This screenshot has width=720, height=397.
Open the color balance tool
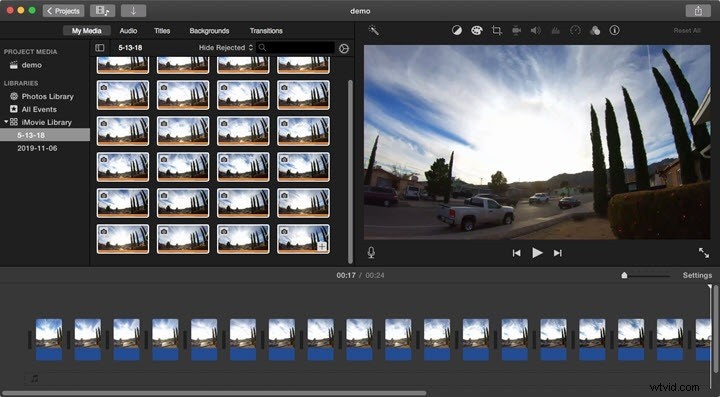click(457, 31)
